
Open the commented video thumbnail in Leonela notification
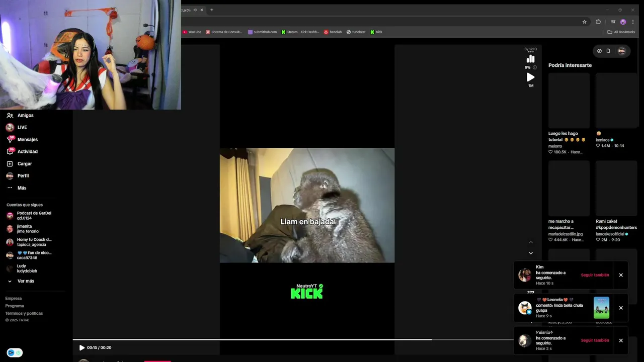click(x=601, y=308)
